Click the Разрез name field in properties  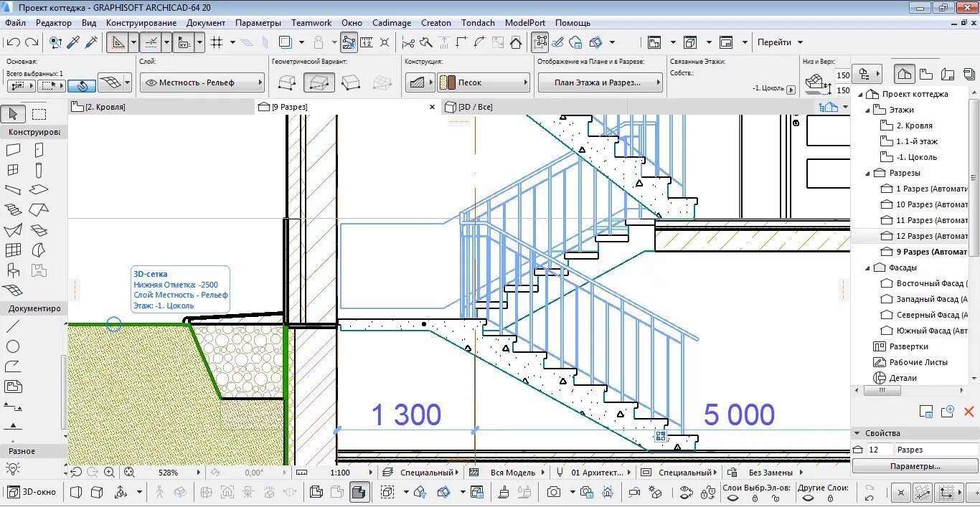(x=936, y=450)
